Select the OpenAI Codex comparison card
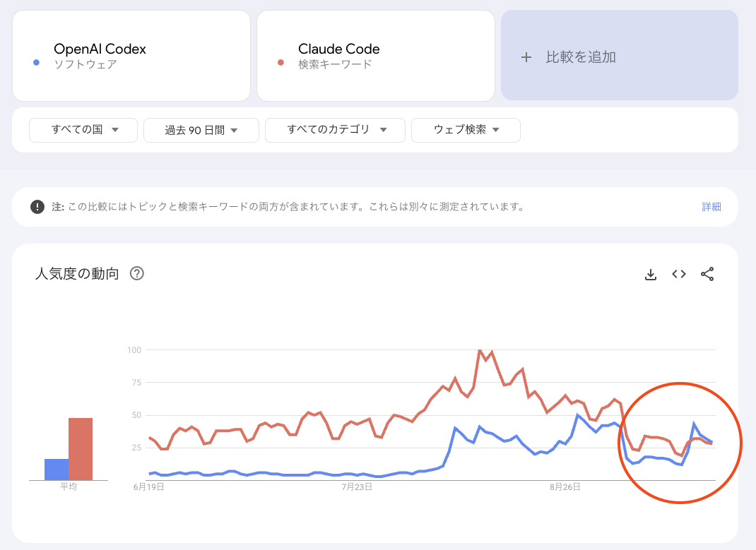This screenshot has height=550, width=756. [131, 55]
